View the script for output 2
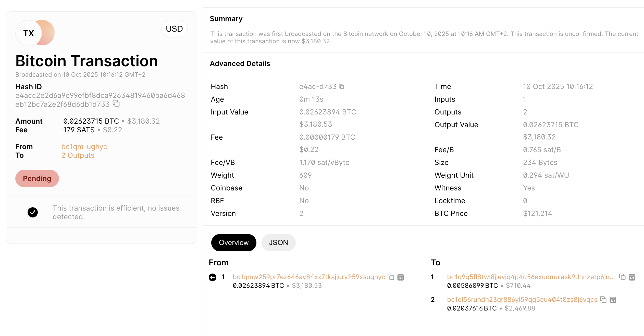644x336 pixels. click(x=613, y=300)
